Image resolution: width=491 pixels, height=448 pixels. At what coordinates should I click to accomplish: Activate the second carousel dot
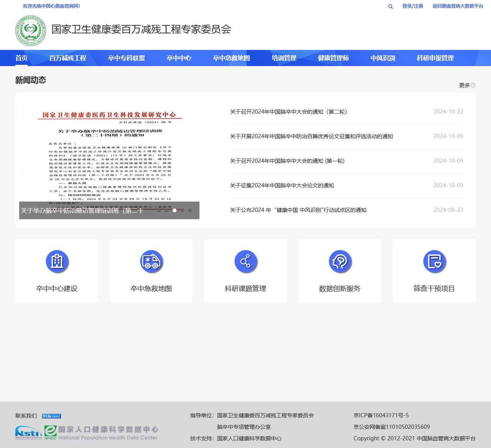pyautogui.click(x=168, y=210)
